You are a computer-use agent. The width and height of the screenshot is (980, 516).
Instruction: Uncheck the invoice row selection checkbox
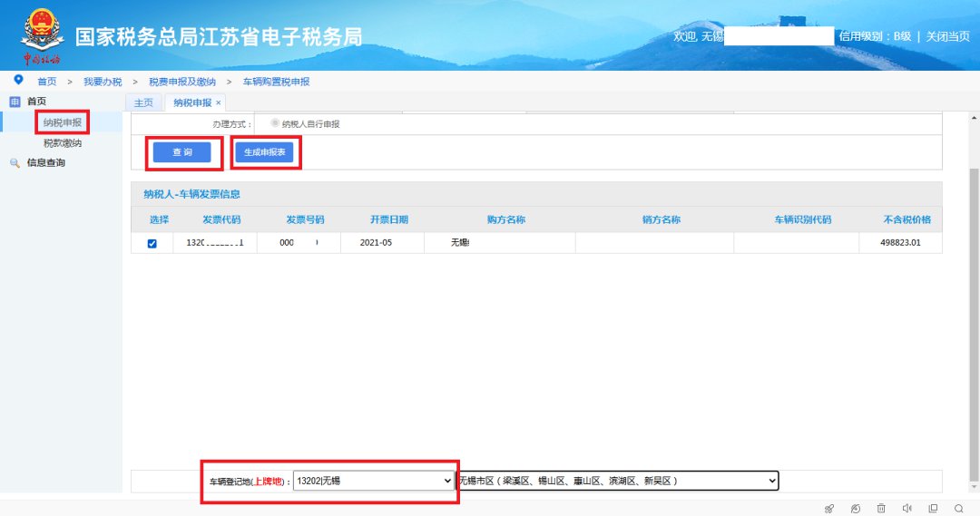click(x=152, y=243)
